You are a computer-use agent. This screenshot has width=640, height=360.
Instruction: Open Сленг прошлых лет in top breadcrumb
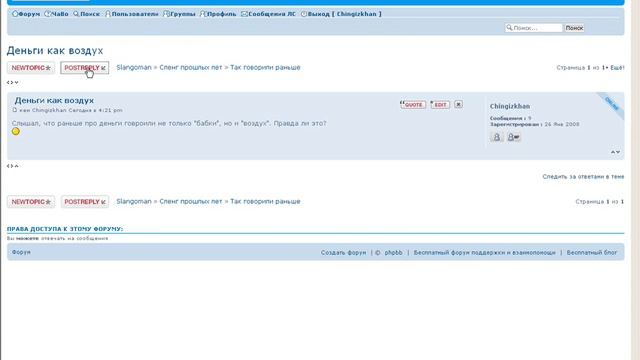click(191, 67)
